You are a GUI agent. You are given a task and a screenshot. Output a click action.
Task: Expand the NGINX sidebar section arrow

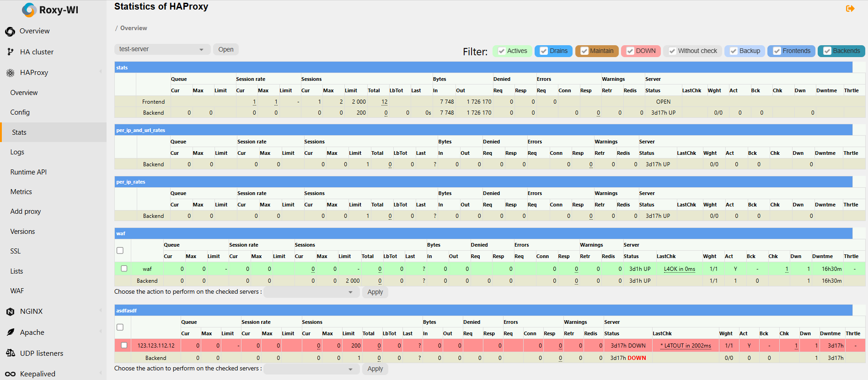(101, 311)
